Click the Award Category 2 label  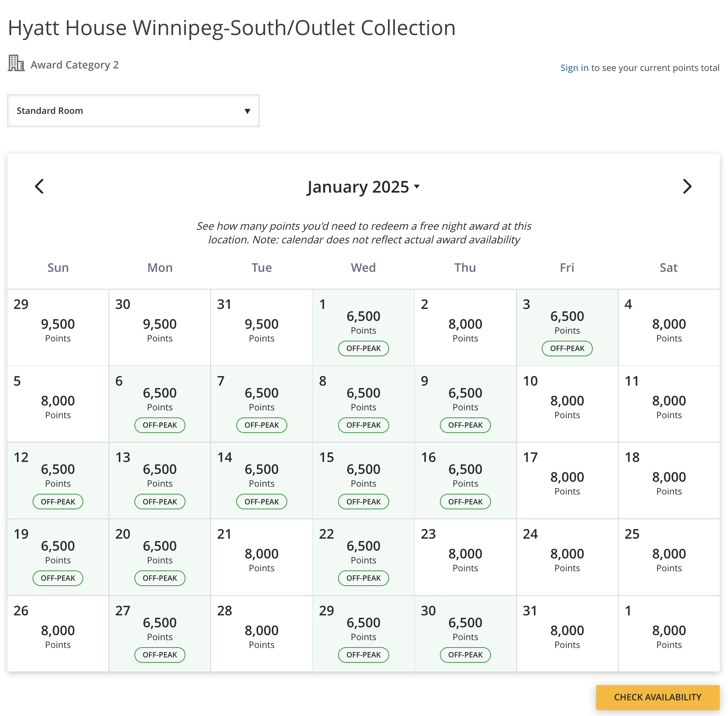coord(75,65)
